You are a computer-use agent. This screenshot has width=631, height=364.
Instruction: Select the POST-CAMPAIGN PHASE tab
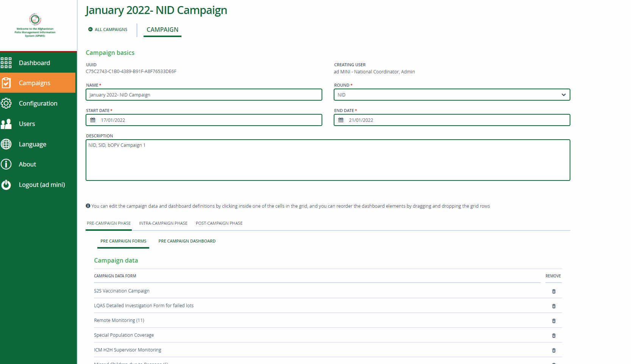pyautogui.click(x=219, y=223)
